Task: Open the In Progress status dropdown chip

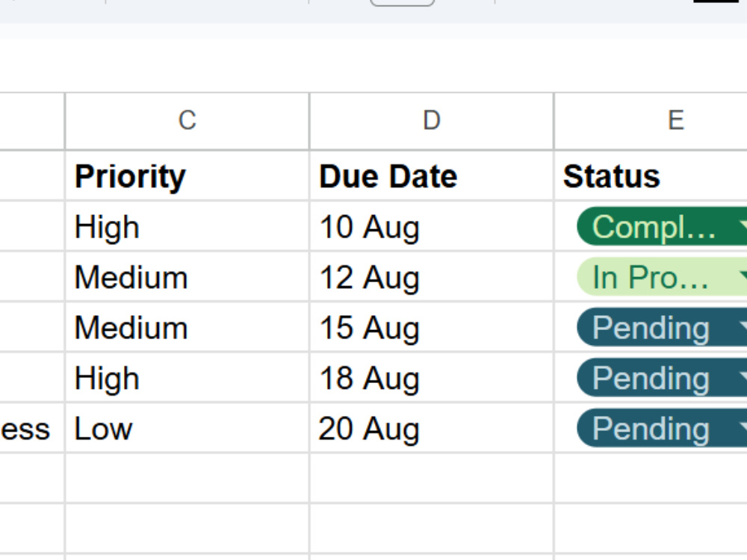Action: point(662,277)
